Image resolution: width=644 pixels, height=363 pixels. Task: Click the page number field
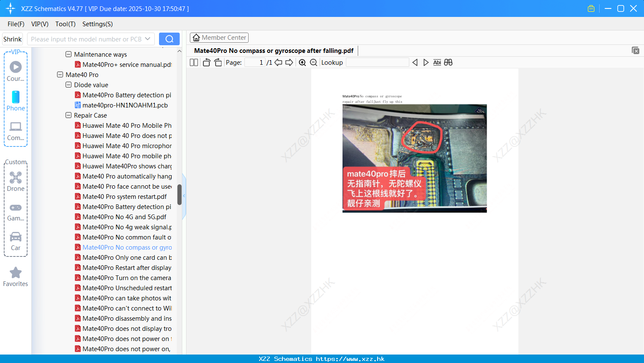[x=255, y=62]
